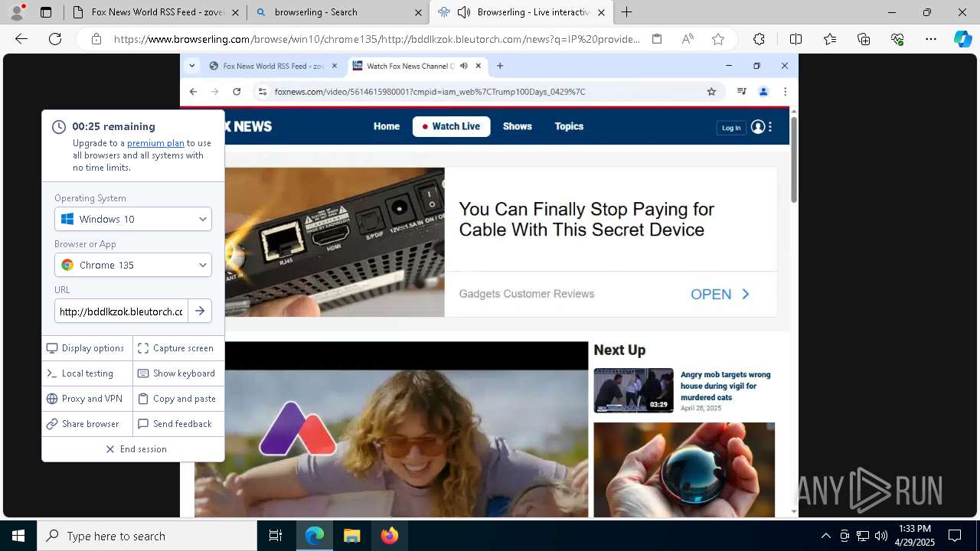
Task: Click Browserling URL input field
Action: click(x=121, y=311)
